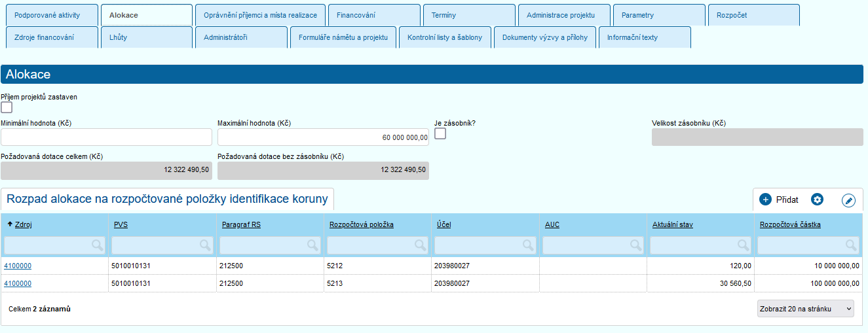Open second 4100000 link with item 5213

pyautogui.click(x=18, y=283)
